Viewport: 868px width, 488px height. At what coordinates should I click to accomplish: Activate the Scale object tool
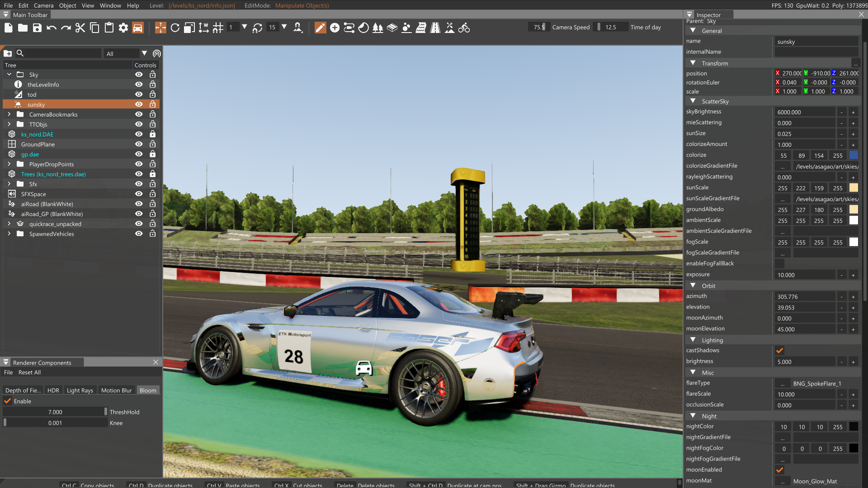(189, 28)
